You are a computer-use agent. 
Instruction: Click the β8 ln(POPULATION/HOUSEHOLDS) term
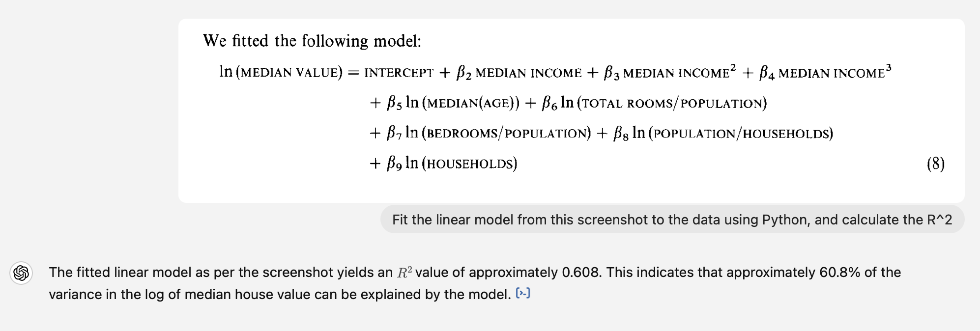tap(723, 133)
